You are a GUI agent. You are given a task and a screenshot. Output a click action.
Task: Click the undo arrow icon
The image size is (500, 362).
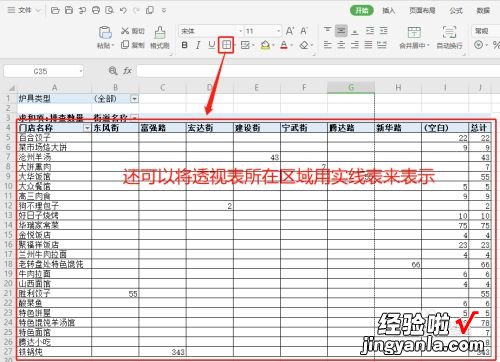(123, 10)
